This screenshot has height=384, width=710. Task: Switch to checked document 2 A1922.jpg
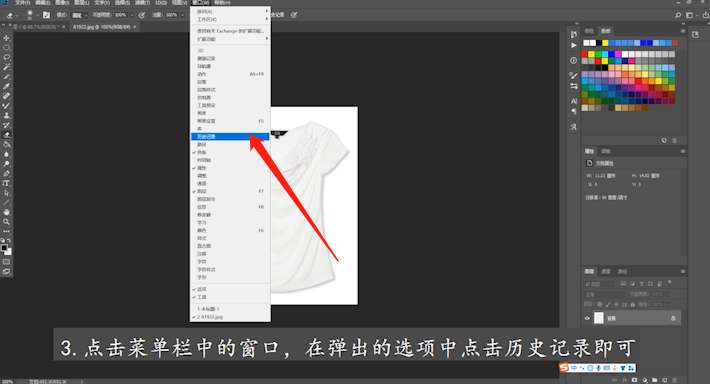pyautogui.click(x=230, y=317)
